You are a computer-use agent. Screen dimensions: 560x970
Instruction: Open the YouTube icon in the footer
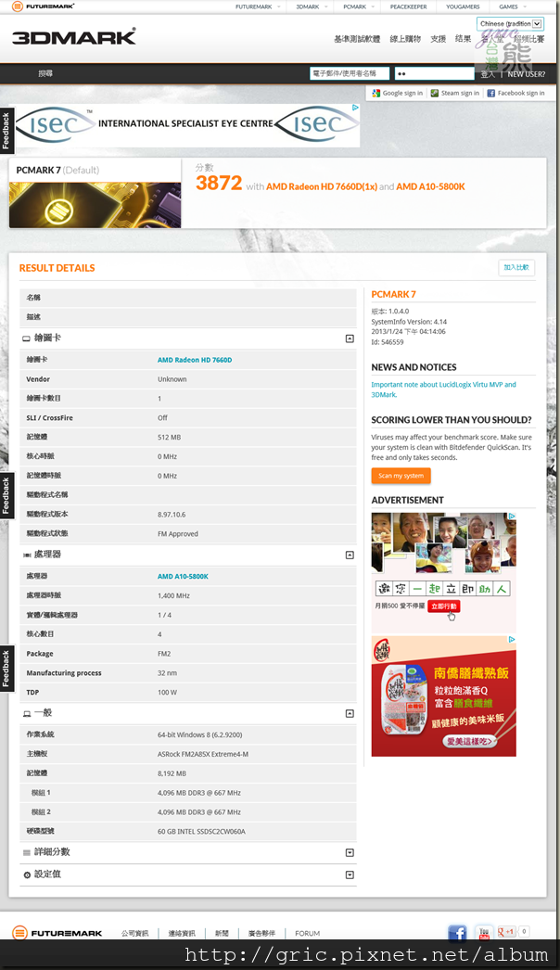[x=484, y=932]
